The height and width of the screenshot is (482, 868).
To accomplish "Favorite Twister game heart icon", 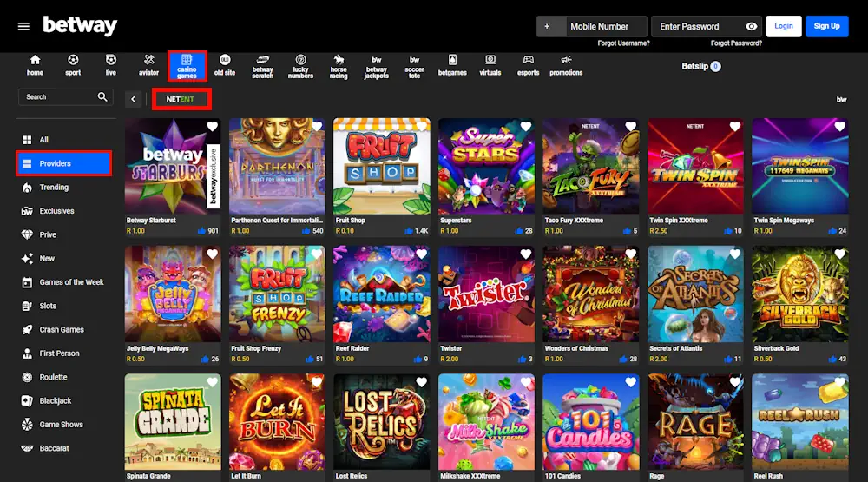I will 525,254.
